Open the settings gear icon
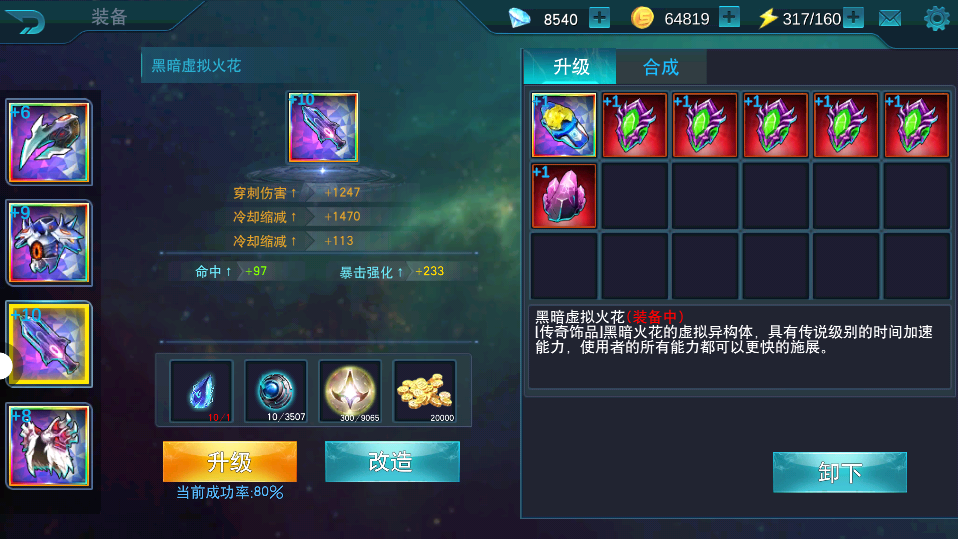 (x=937, y=18)
